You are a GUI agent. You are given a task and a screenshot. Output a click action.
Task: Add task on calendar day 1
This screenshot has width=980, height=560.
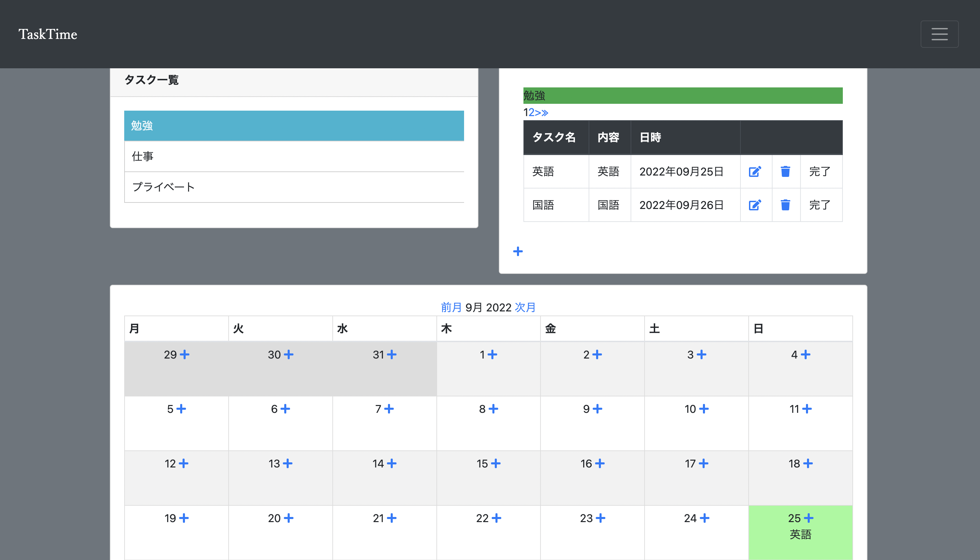pos(492,354)
